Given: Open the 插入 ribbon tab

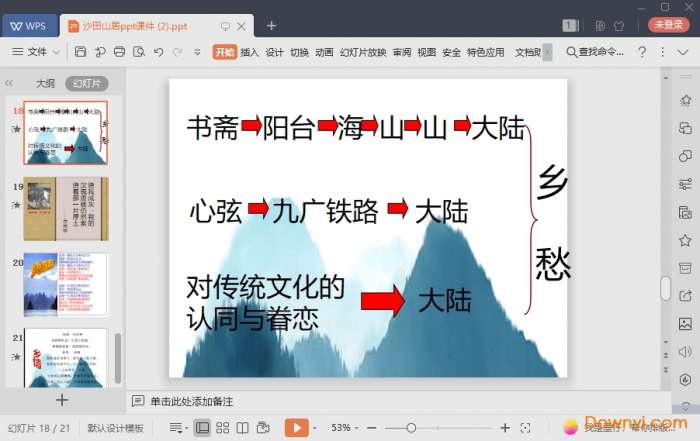Looking at the screenshot, I should [250, 52].
